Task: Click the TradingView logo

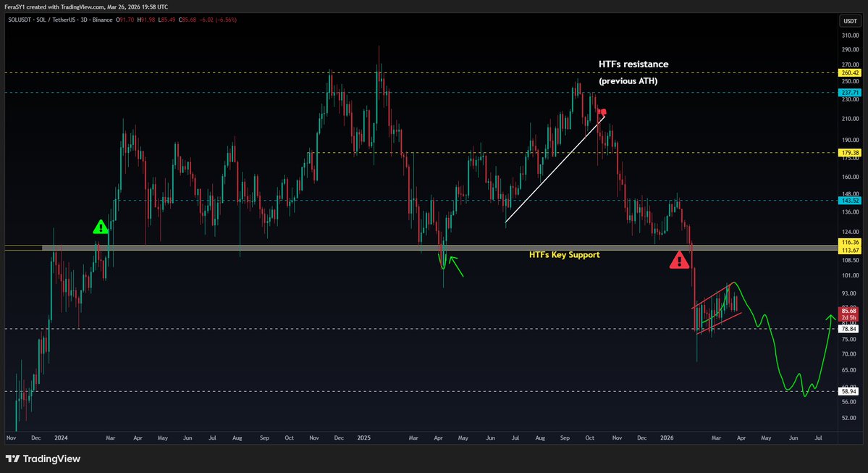Action: click(43, 459)
